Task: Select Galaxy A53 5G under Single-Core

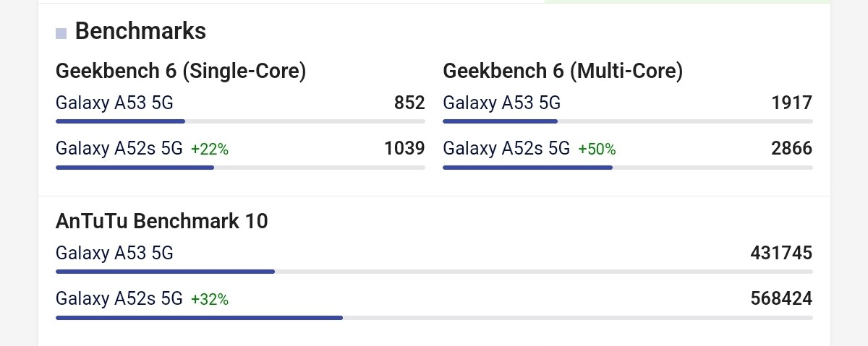Action: [x=114, y=103]
